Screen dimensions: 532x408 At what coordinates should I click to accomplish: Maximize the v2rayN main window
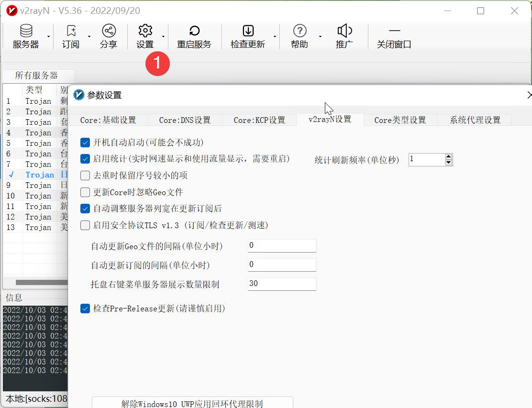[480, 11]
